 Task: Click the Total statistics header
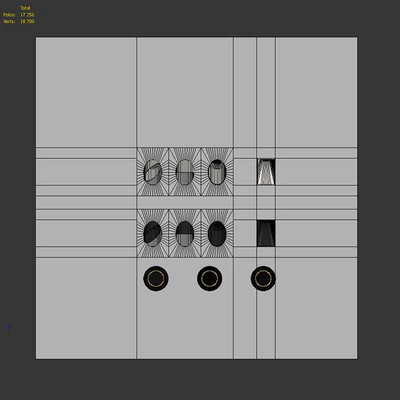25,8
